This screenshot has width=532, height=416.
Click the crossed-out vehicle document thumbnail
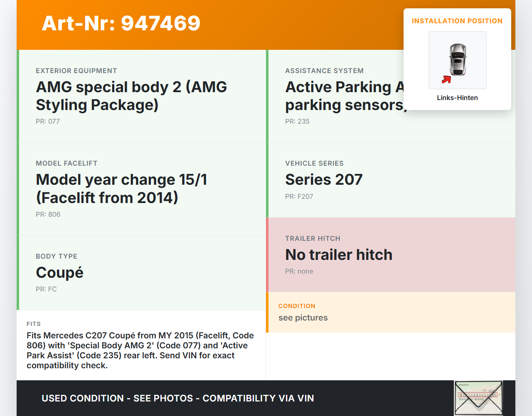point(478,398)
